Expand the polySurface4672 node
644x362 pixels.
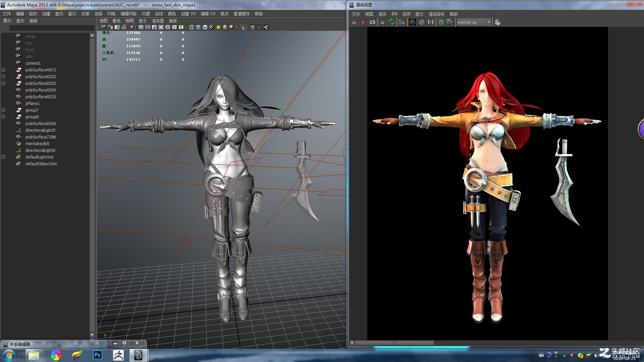tap(3, 70)
